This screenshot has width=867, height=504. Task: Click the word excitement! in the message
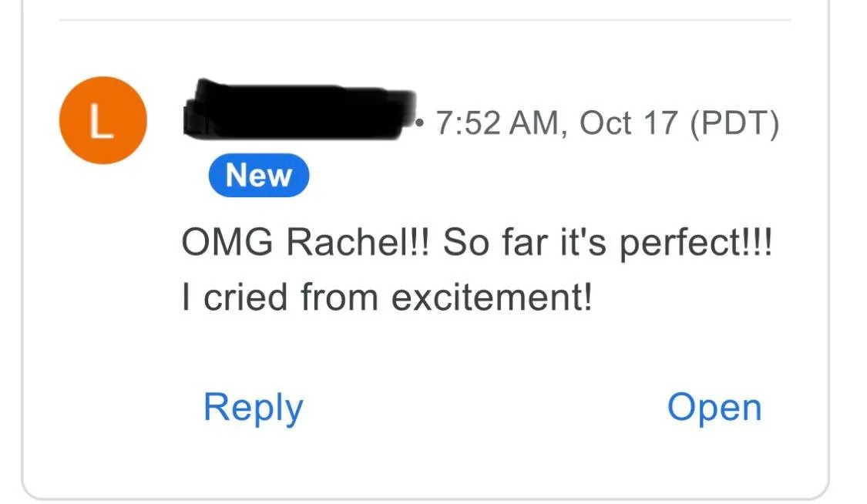[x=492, y=297]
